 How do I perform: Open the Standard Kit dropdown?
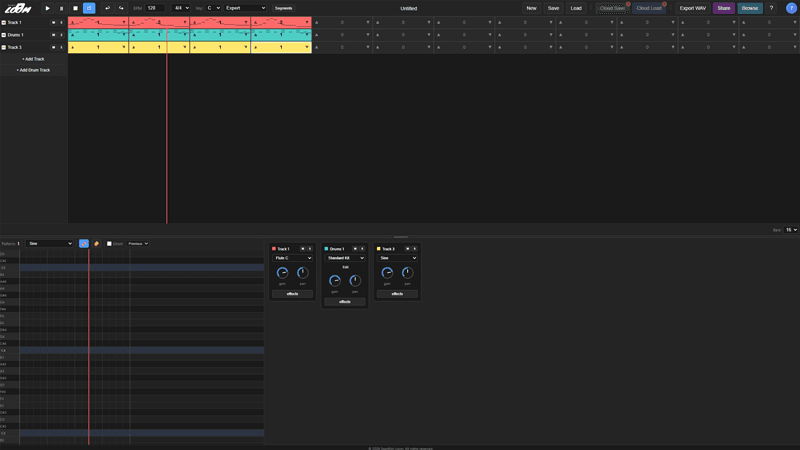coord(345,258)
